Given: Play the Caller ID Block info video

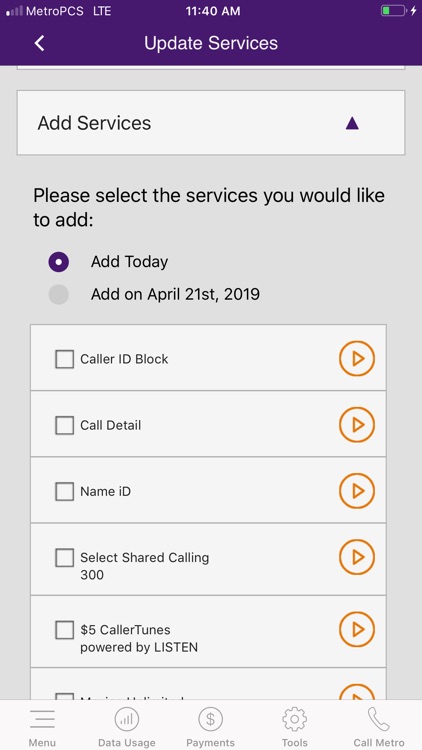Looking at the screenshot, I should (357, 358).
